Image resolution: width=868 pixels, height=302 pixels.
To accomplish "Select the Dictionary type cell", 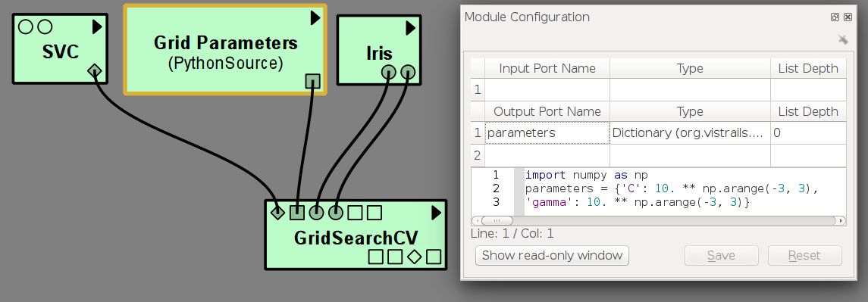I will (x=690, y=132).
